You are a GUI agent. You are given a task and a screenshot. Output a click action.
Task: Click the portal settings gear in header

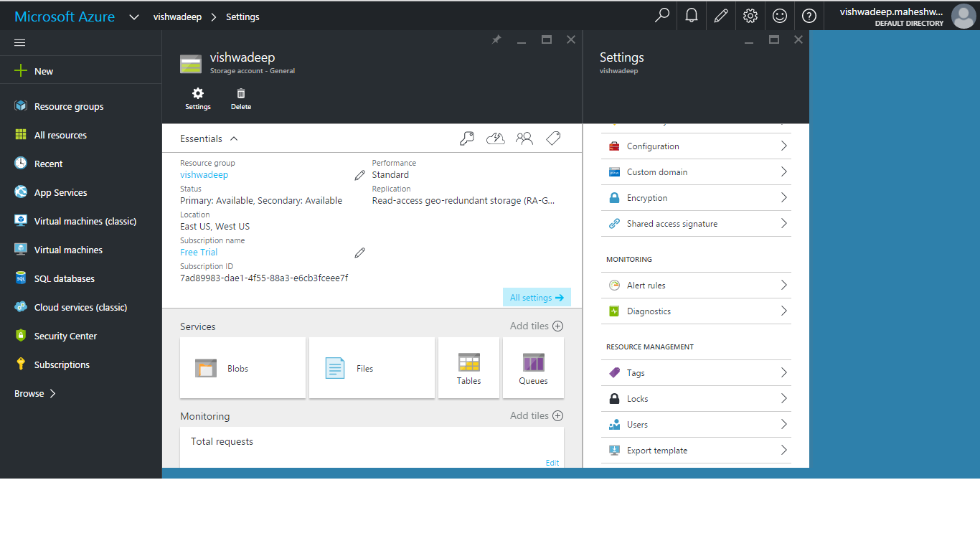point(750,15)
